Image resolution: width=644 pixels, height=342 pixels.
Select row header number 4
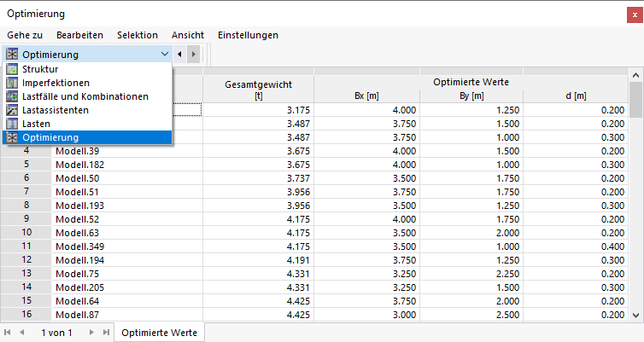click(26, 150)
